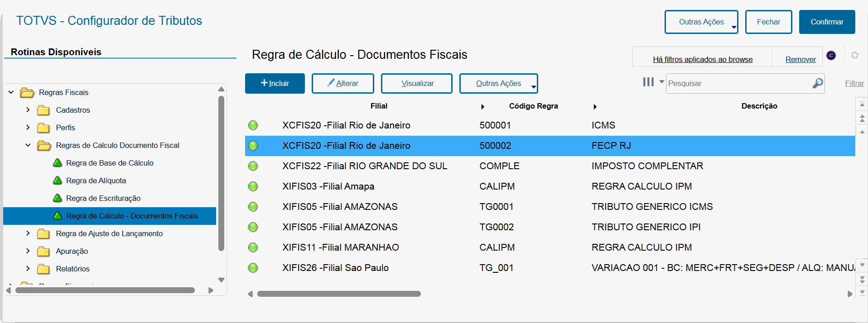Collapse the Regras Fiscais tree node
The image size is (868, 323).
11,92
